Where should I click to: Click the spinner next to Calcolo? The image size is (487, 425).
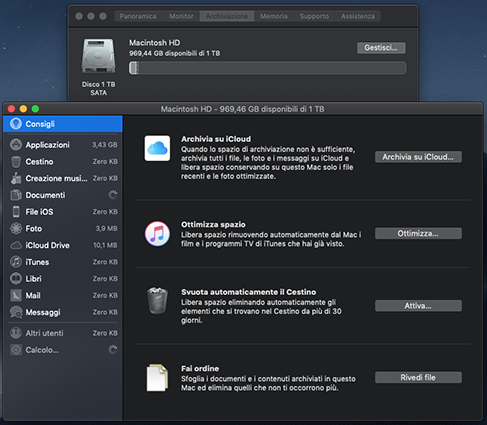pyautogui.click(x=113, y=350)
